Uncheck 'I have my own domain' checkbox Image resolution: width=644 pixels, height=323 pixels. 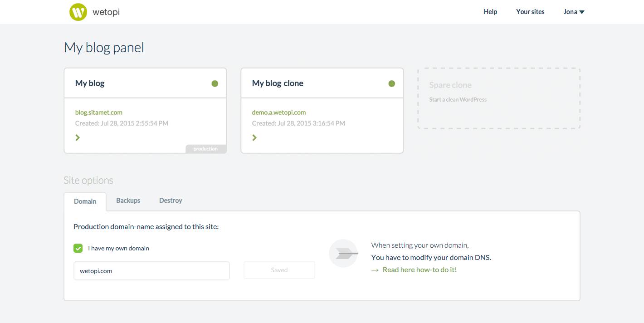[x=78, y=248]
